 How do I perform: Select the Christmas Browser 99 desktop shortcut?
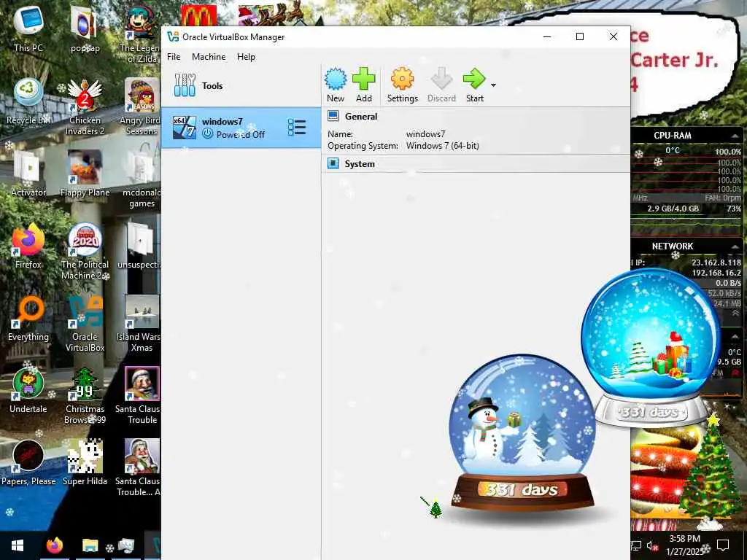click(85, 396)
